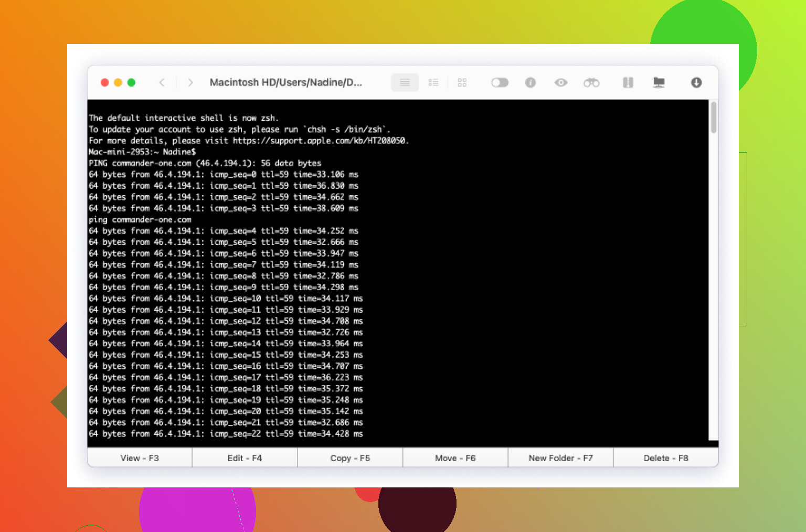Click the compress archive icon
806x532 pixels.
pos(628,82)
